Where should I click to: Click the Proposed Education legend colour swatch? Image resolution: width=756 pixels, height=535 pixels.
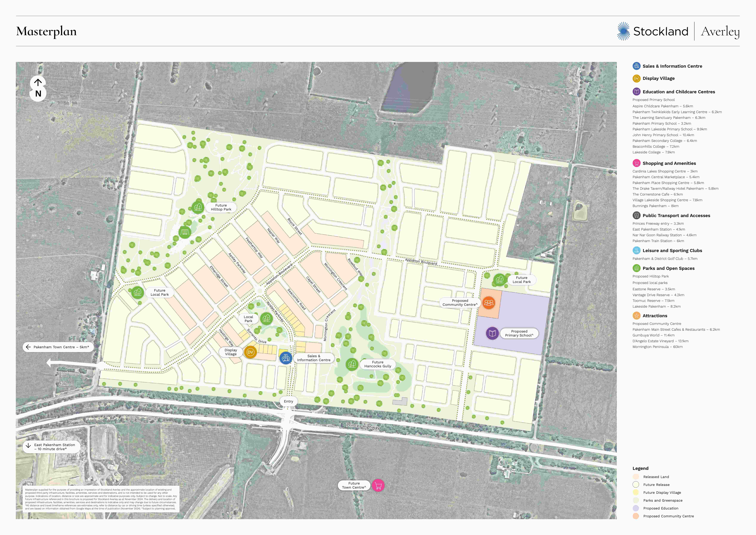(x=636, y=508)
